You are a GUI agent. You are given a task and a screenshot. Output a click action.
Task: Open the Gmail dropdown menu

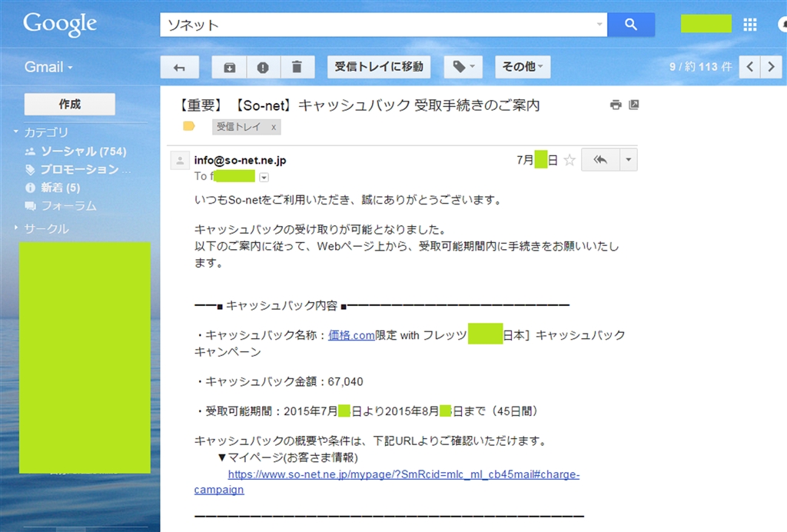(48, 67)
